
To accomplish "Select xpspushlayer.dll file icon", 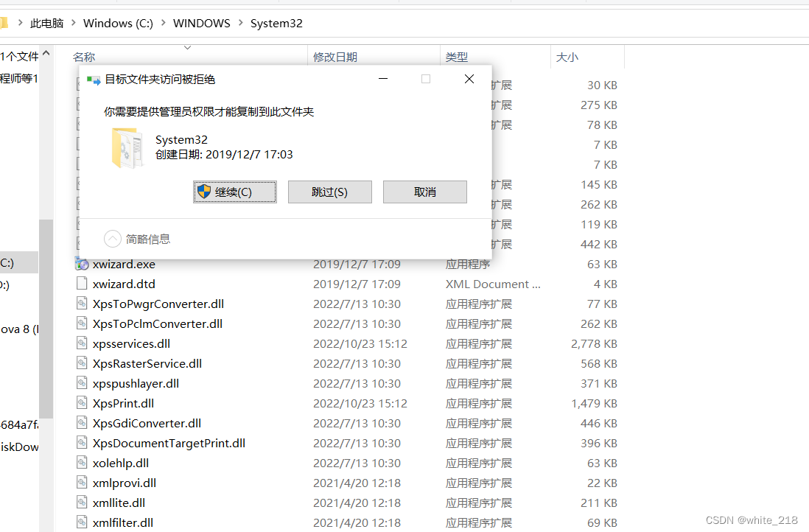I will (x=82, y=383).
